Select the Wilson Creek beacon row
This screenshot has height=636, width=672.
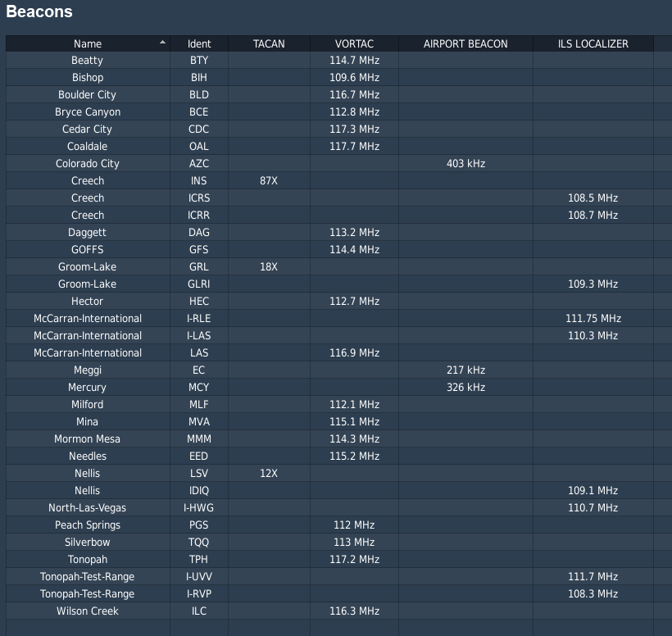pyautogui.click(x=88, y=611)
